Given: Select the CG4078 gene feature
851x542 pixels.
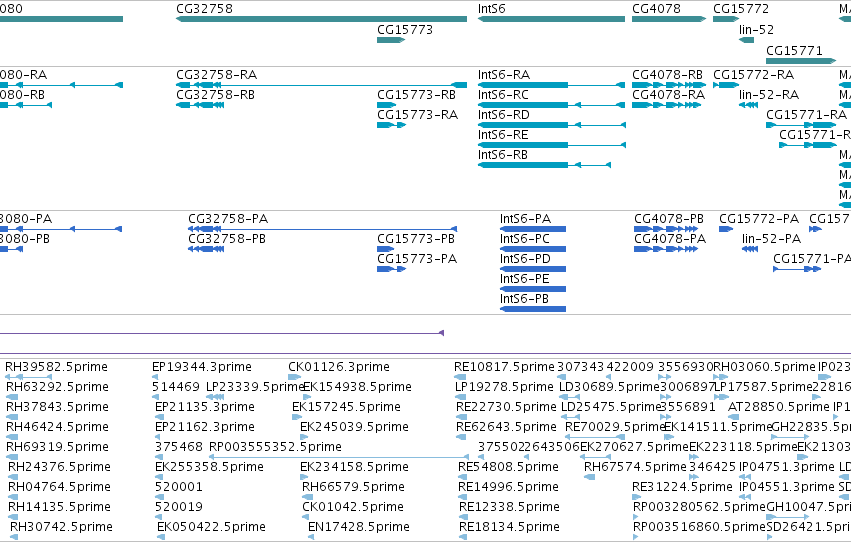Looking at the screenshot, I should pyautogui.click(x=669, y=19).
